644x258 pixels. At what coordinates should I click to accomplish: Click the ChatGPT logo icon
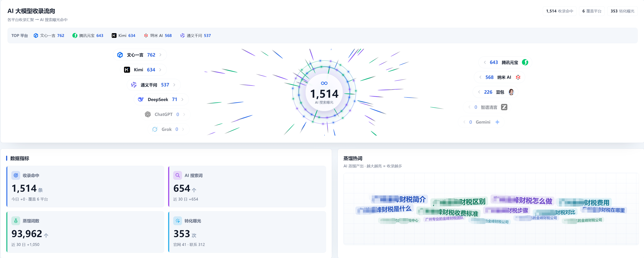pyautogui.click(x=148, y=114)
